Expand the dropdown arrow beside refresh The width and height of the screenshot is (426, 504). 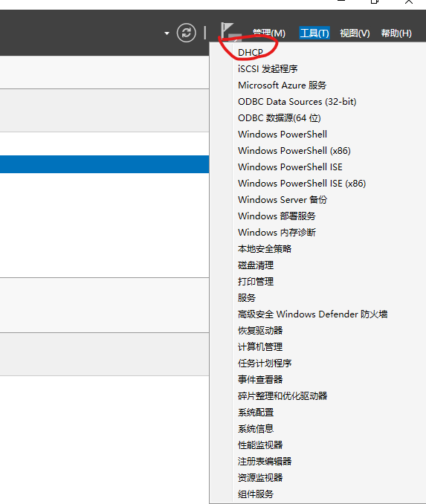point(167,33)
